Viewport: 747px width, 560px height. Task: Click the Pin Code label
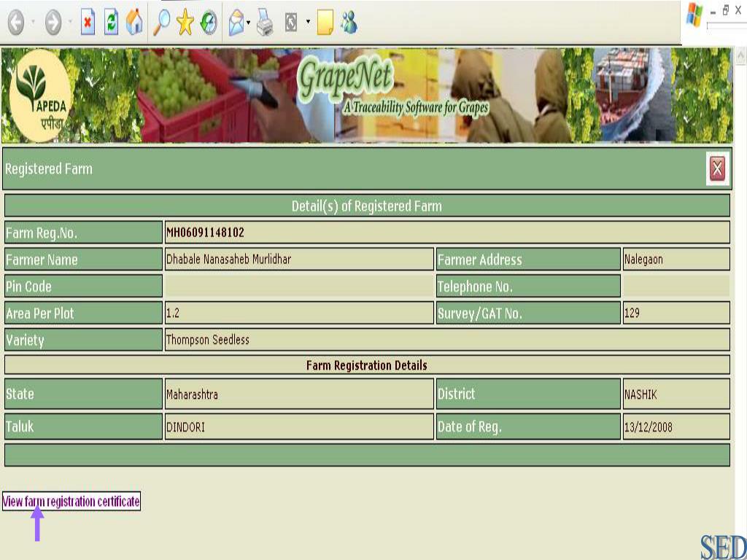(28, 286)
